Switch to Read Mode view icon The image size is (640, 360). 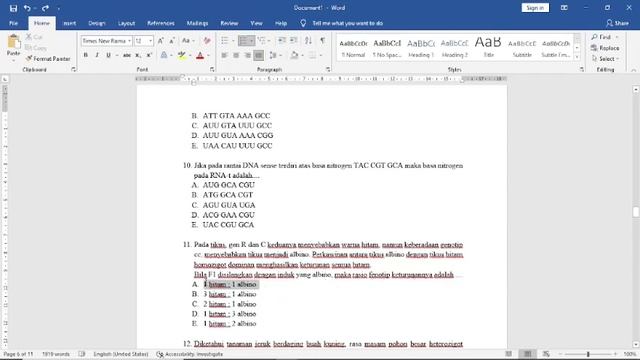click(509, 354)
